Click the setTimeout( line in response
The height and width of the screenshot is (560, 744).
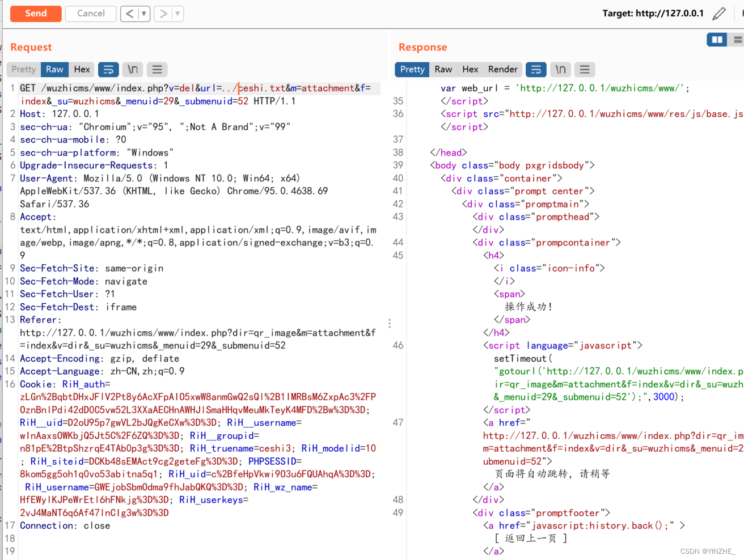(x=523, y=358)
